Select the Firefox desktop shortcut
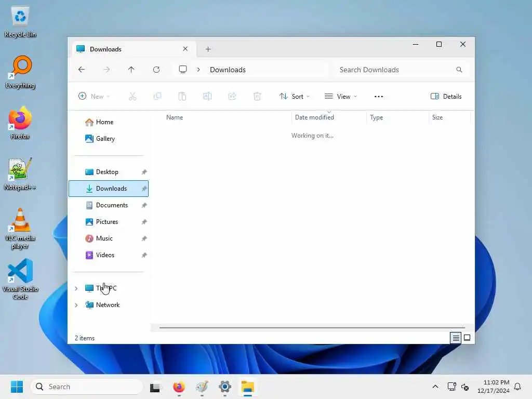 (20, 123)
